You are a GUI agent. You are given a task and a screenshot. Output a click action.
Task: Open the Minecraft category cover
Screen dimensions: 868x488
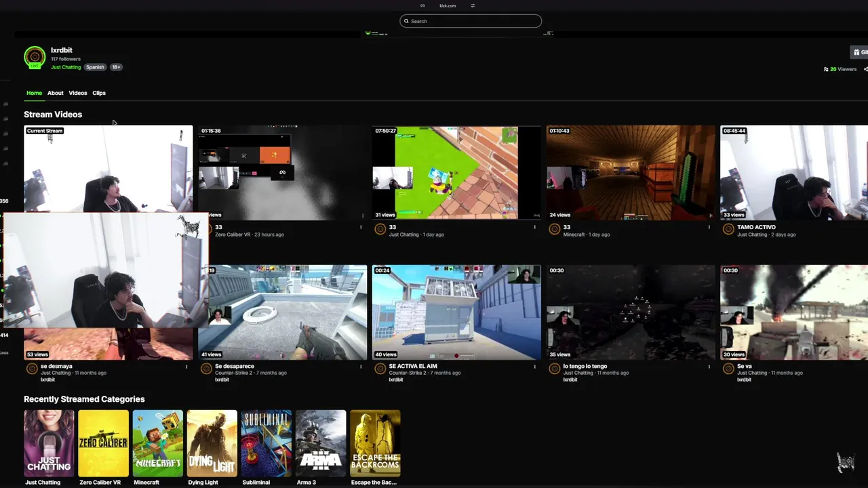coord(158,443)
